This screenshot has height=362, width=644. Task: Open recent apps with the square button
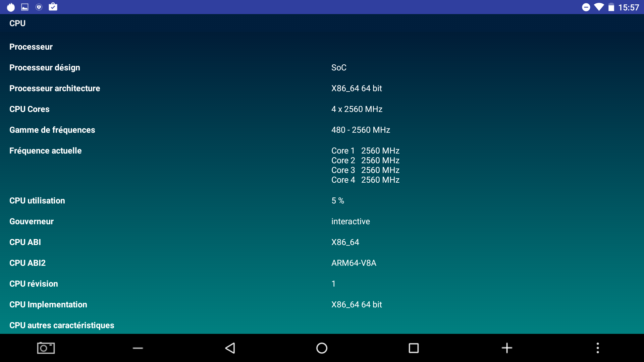tap(414, 348)
